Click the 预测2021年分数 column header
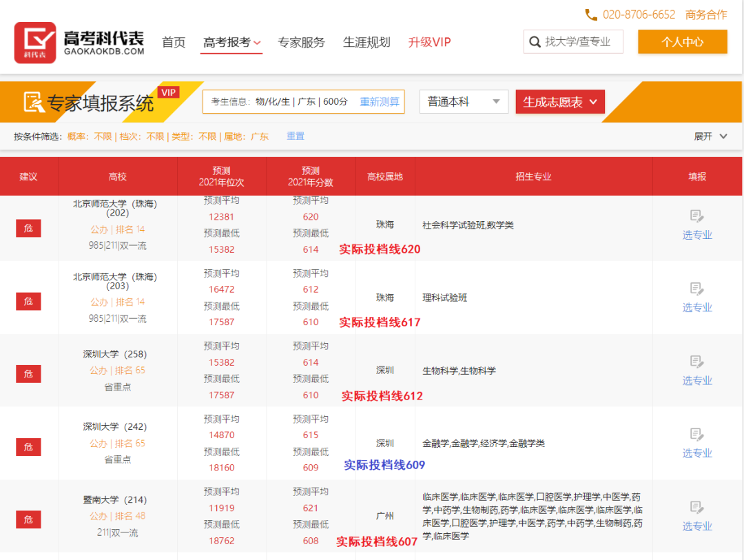The width and height of the screenshot is (744, 560). (311, 176)
